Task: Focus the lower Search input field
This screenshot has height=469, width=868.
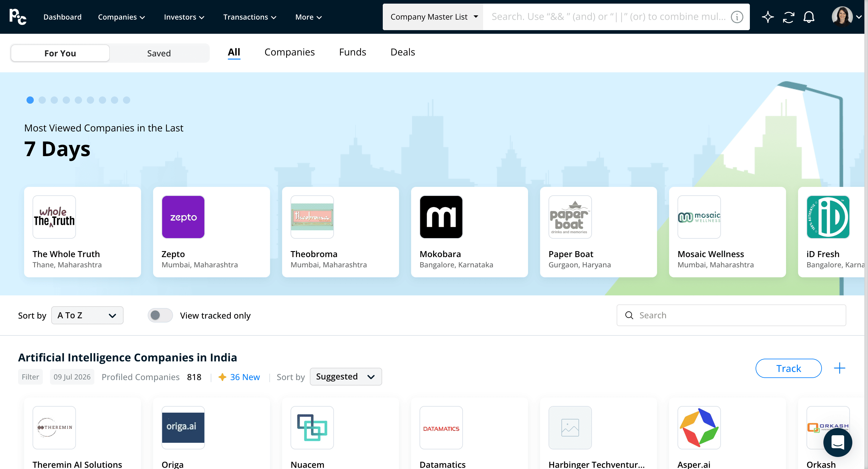Action: click(x=731, y=315)
